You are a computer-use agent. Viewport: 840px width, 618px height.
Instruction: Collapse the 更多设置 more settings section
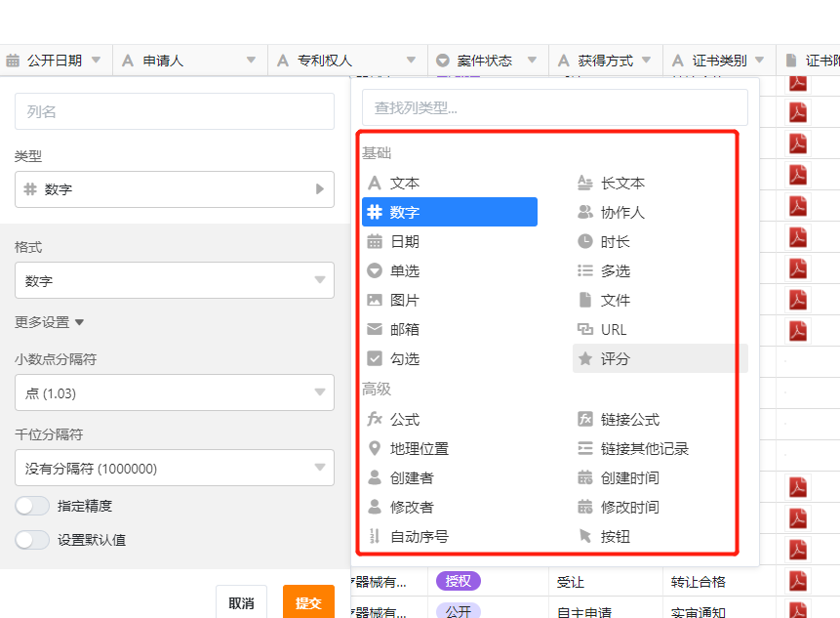click(x=50, y=322)
